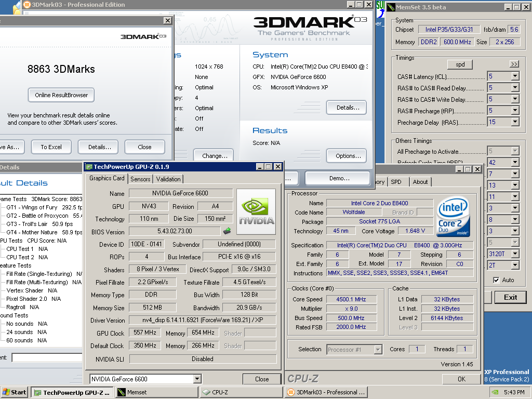Select the No sounds result row
Image resolution: width=532 pixels, height=399 pixels.
[27, 324]
